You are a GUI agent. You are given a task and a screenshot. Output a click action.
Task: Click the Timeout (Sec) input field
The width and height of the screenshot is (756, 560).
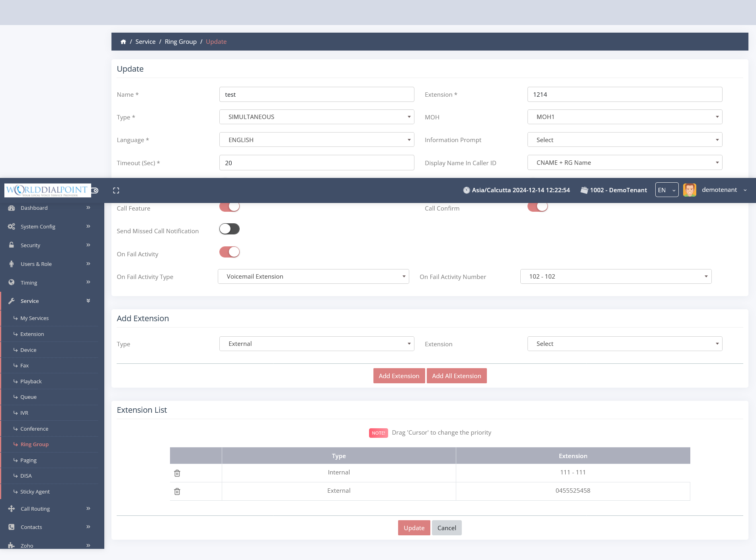point(316,163)
